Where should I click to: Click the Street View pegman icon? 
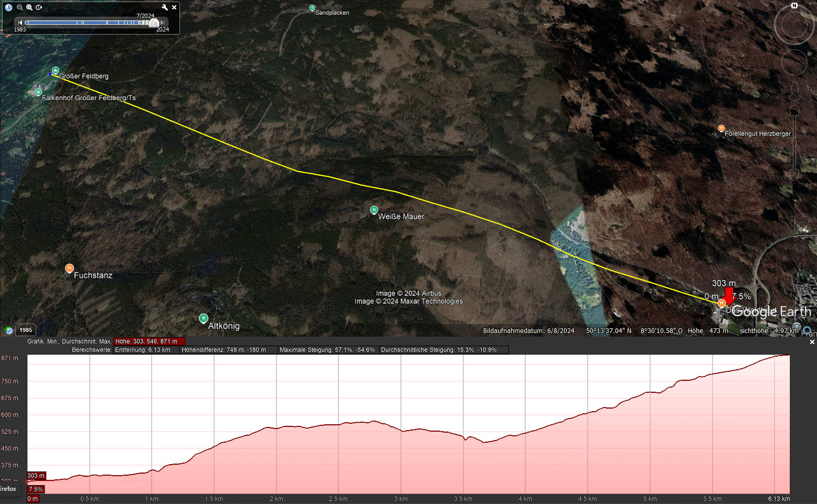794,91
